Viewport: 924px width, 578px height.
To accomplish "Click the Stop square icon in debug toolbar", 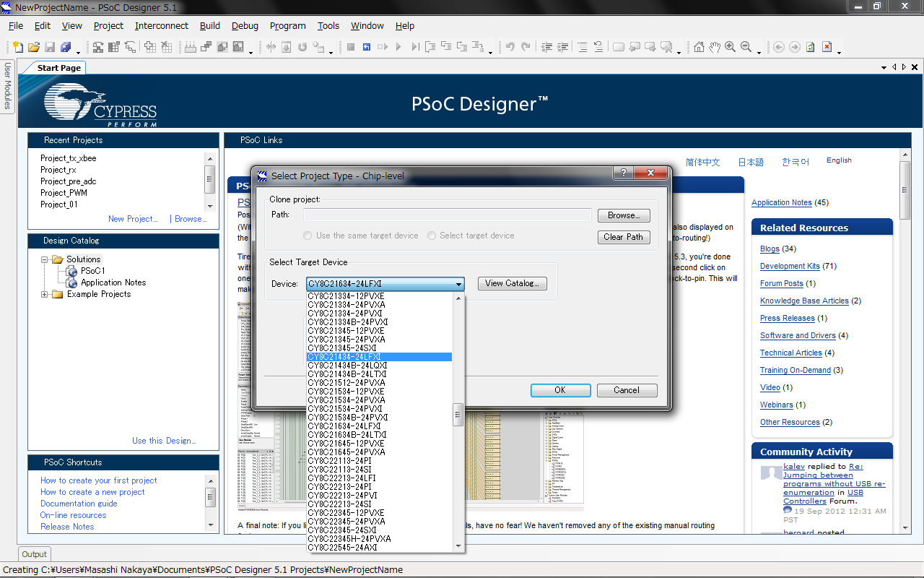I will 351,47.
